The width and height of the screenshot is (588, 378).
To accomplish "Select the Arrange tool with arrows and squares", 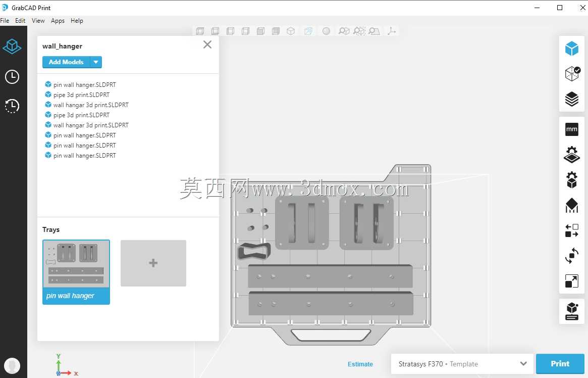I will click(x=571, y=230).
